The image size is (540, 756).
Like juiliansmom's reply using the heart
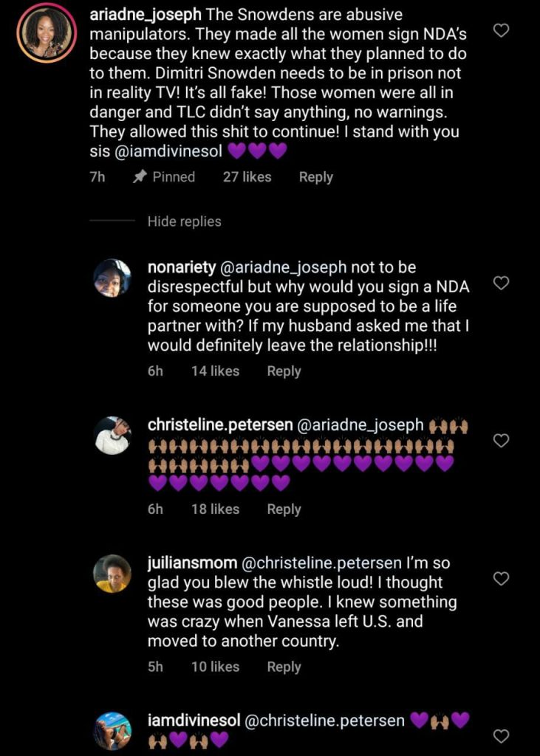pos(502,579)
